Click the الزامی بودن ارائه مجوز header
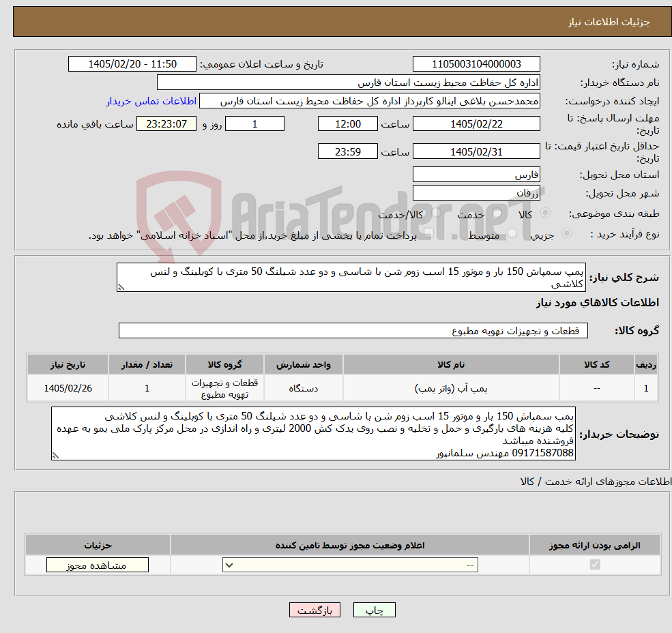 pos(595,545)
